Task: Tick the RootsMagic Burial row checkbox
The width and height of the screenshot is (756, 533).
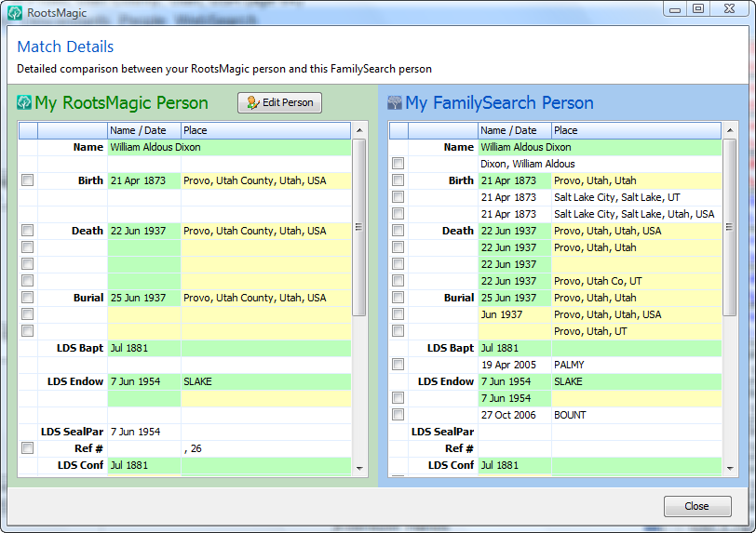Action: (28, 298)
